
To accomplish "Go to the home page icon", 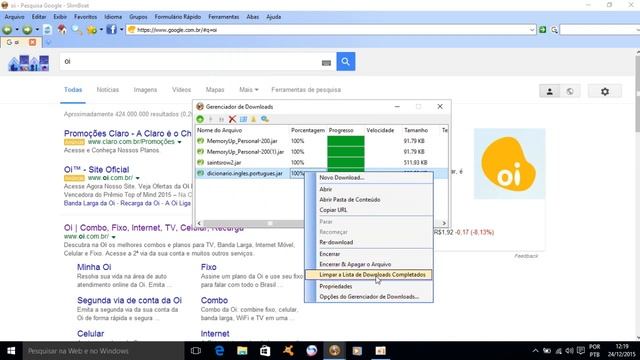I will [x=62, y=29].
